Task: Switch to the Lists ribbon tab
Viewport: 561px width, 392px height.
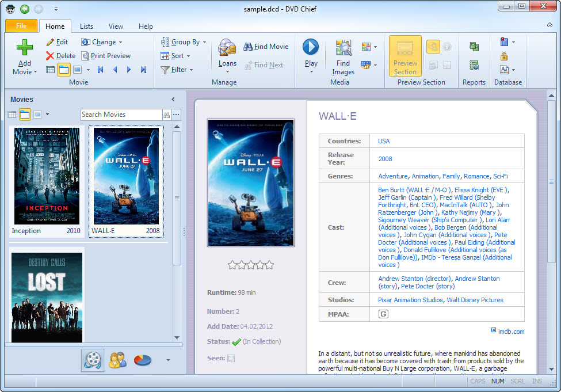Action: (86, 26)
